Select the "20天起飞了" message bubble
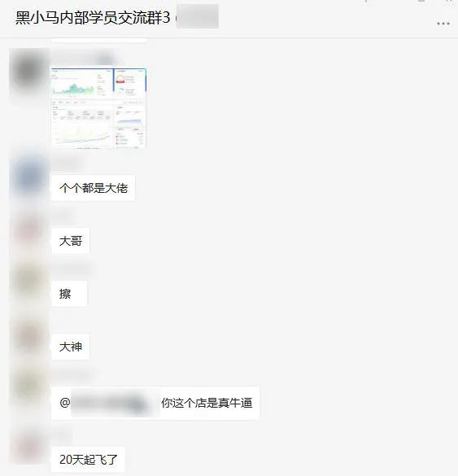This screenshot has width=458, height=476. [88, 460]
